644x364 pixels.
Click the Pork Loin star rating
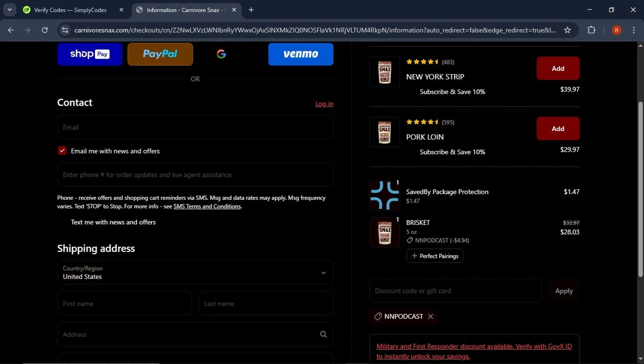(x=422, y=122)
